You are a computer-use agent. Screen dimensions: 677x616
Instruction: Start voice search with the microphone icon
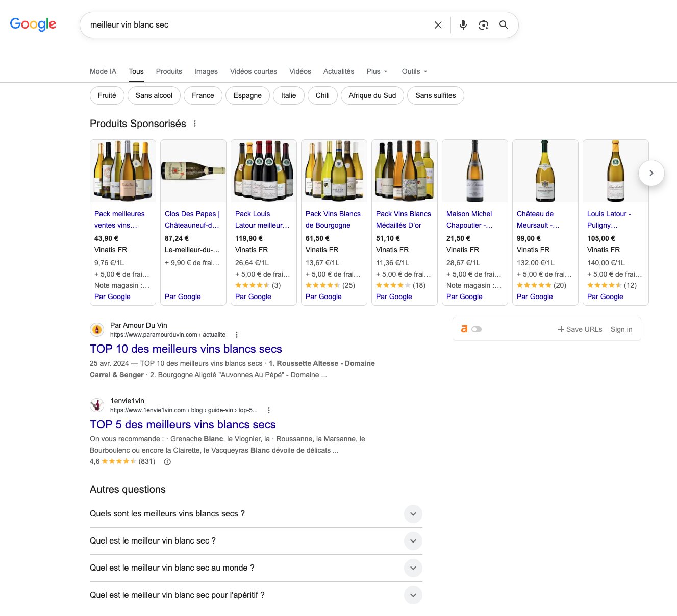[463, 25]
